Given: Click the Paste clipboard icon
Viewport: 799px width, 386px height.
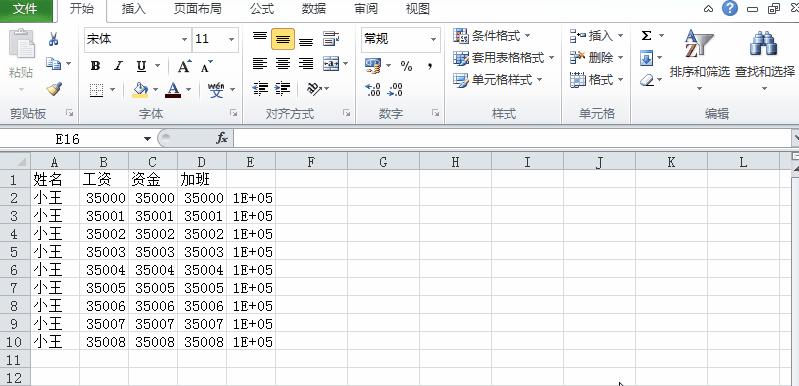Looking at the screenshot, I should point(21,43).
